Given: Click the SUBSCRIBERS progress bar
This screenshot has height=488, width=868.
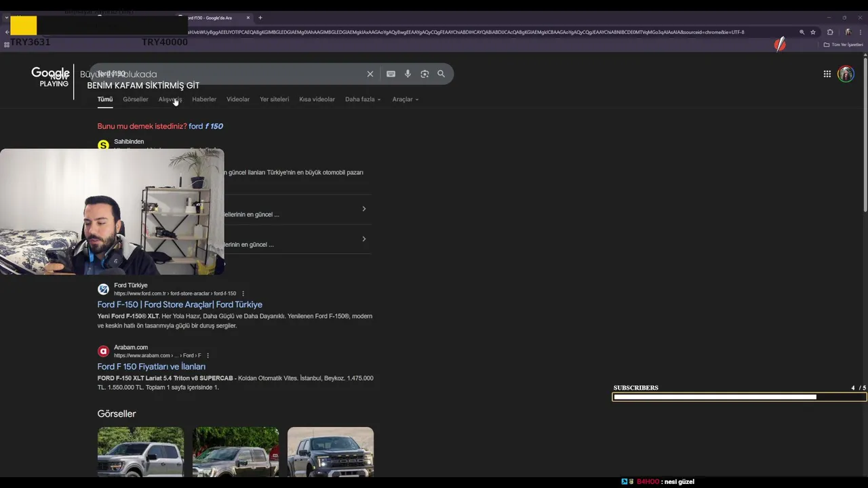Looking at the screenshot, I should [739, 397].
